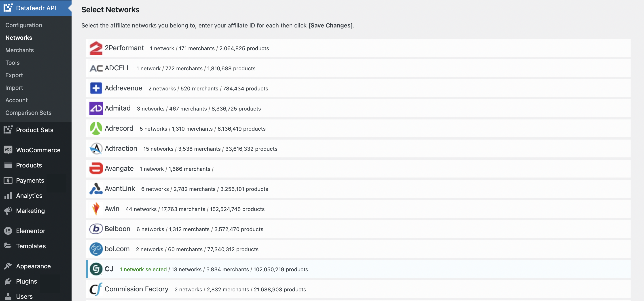Click the Analytics bar chart icon

click(x=8, y=195)
